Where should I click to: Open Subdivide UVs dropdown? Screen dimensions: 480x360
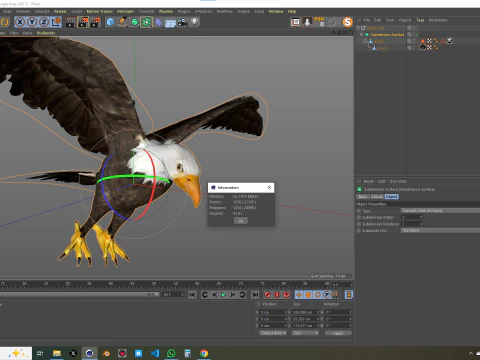(x=440, y=230)
